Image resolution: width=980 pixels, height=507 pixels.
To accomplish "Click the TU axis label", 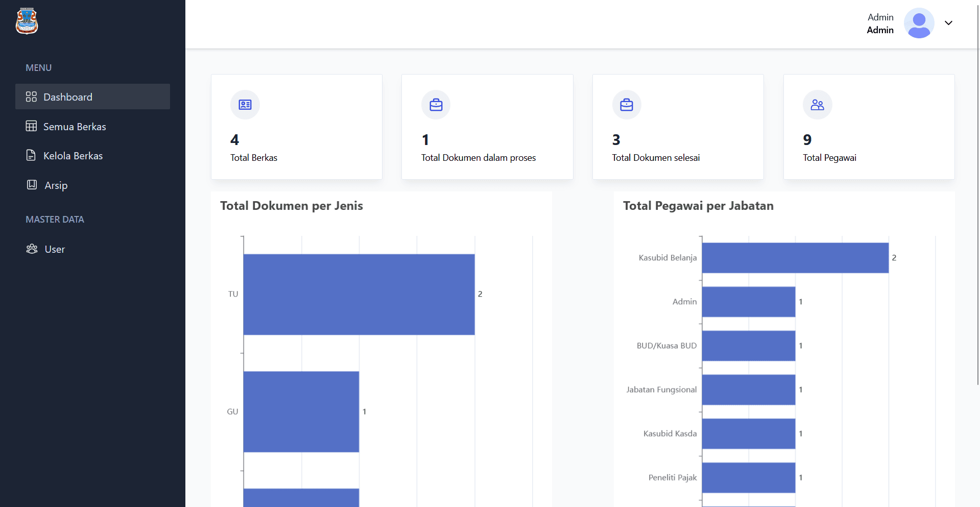I will click(233, 294).
